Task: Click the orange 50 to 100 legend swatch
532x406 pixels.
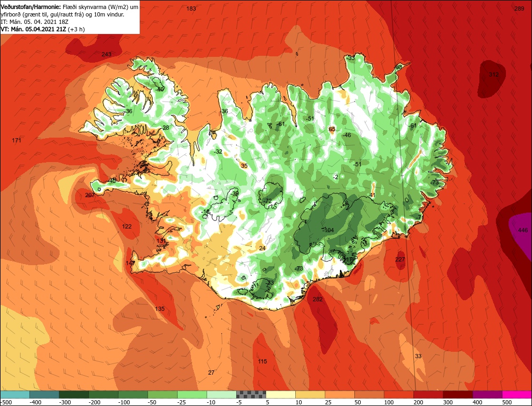Action: point(369,394)
